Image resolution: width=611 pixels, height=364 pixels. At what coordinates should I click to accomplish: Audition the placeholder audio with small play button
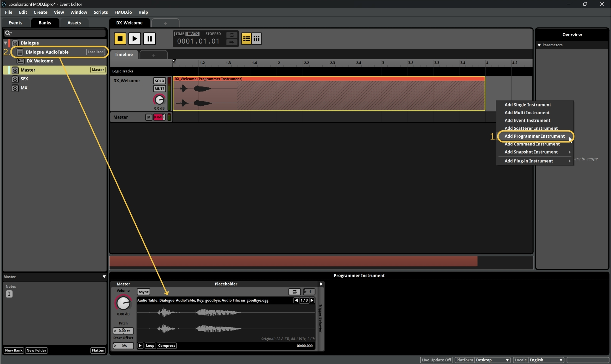pyautogui.click(x=140, y=346)
